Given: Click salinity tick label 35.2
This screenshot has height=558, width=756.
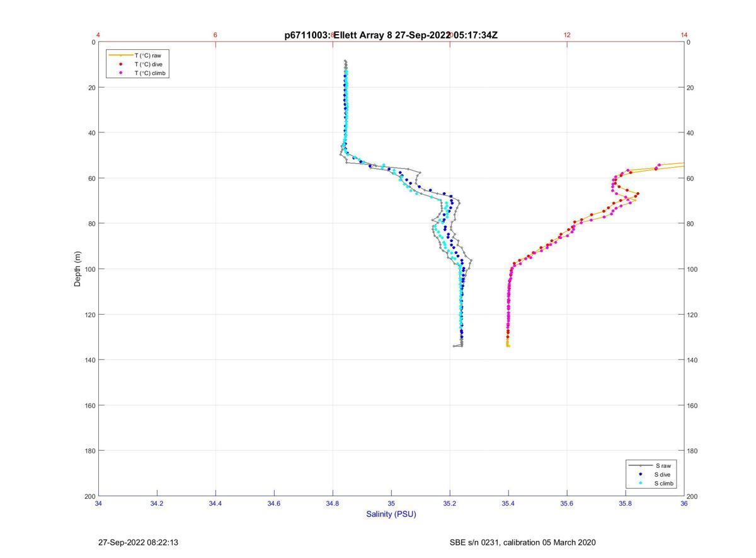Looking at the screenshot, I should [450, 503].
